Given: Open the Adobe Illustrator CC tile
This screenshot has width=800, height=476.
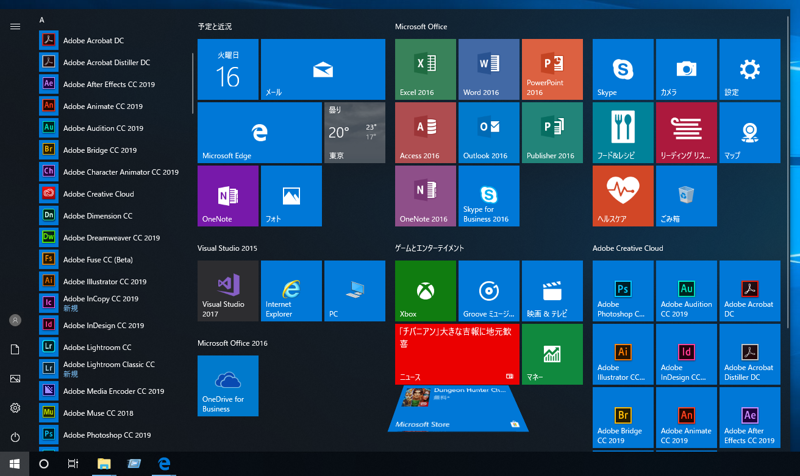Looking at the screenshot, I should point(623,354).
